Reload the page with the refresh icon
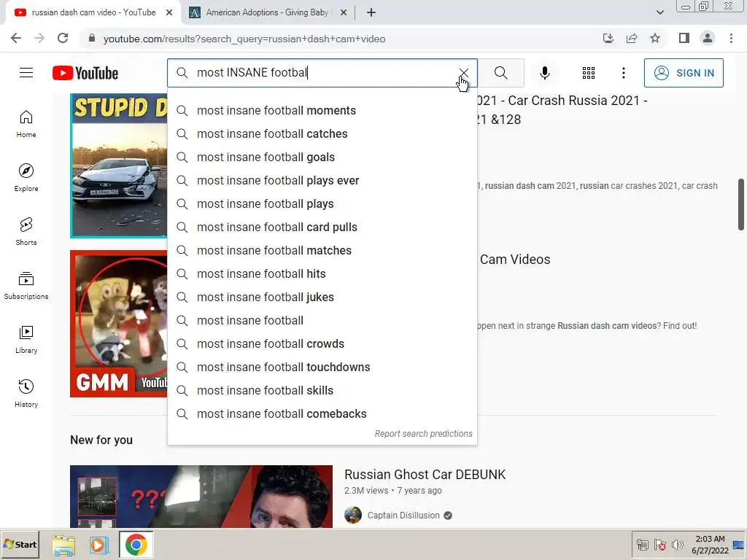Viewport: 747px width, 560px height. pos(63,39)
